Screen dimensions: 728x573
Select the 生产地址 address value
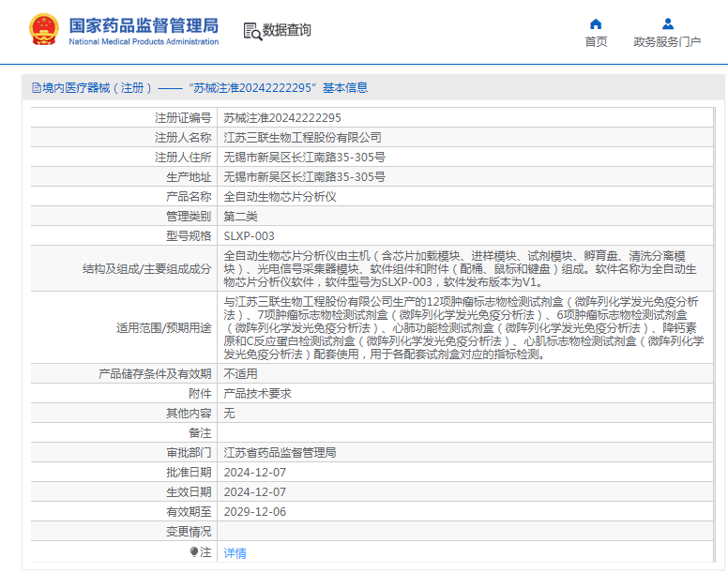click(304, 176)
